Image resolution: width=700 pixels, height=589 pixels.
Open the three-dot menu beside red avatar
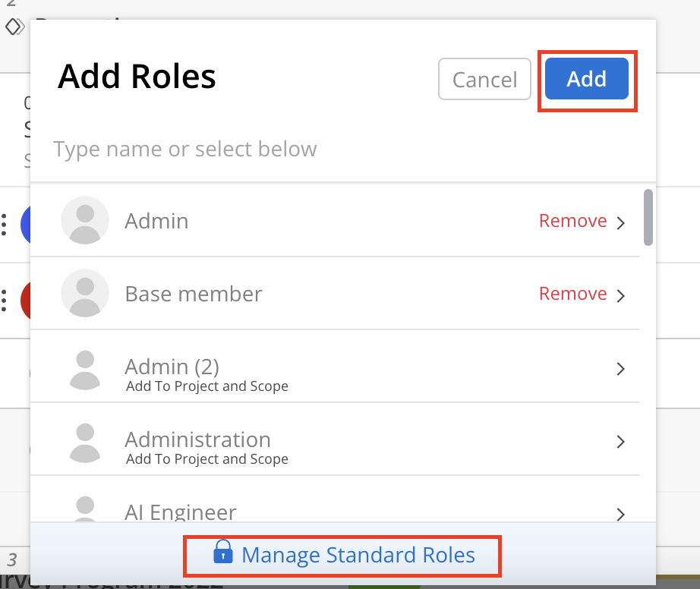pyautogui.click(x=4, y=301)
